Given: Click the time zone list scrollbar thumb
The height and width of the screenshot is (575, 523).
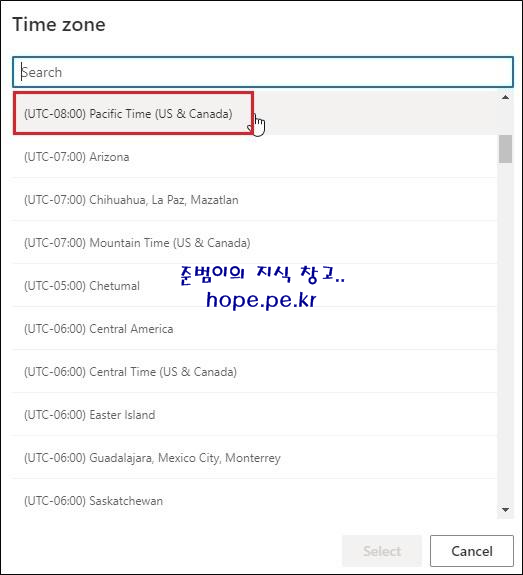Looking at the screenshot, I should 505,149.
